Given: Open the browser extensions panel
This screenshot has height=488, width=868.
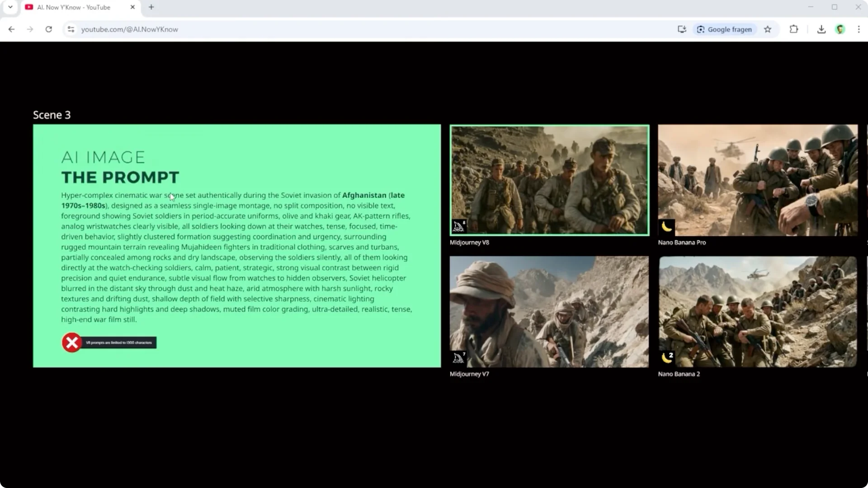Looking at the screenshot, I should point(794,29).
